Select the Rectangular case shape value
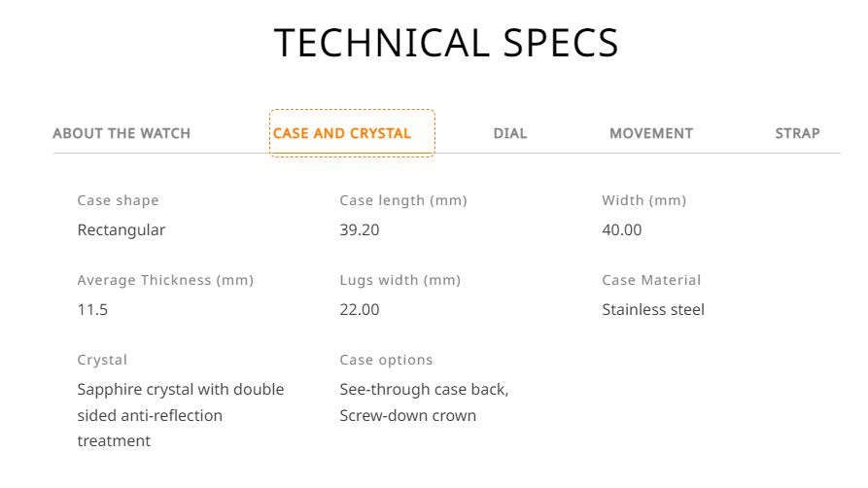The width and height of the screenshot is (868, 488). point(122,229)
